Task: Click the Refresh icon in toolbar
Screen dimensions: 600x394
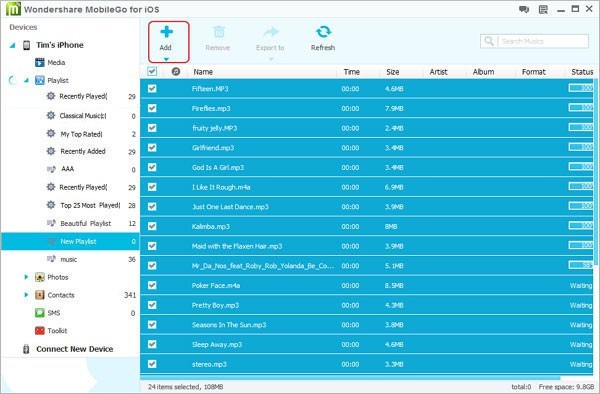Action: click(323, 32)
